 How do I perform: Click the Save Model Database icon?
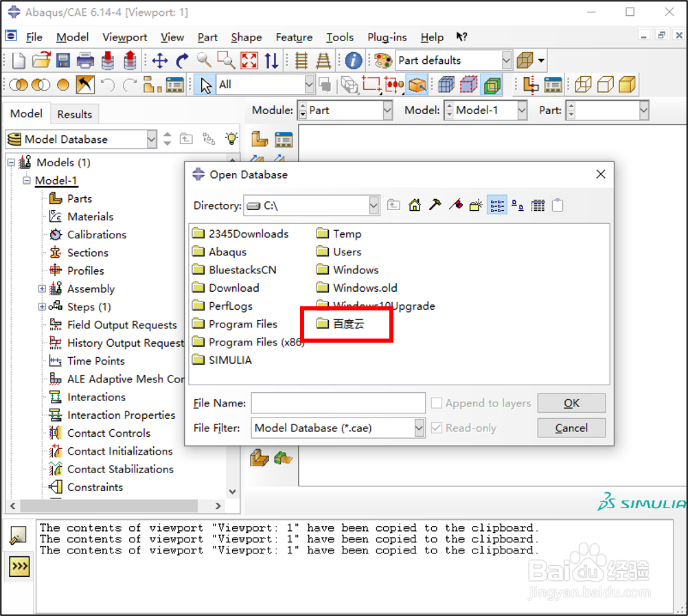(62, 60)
